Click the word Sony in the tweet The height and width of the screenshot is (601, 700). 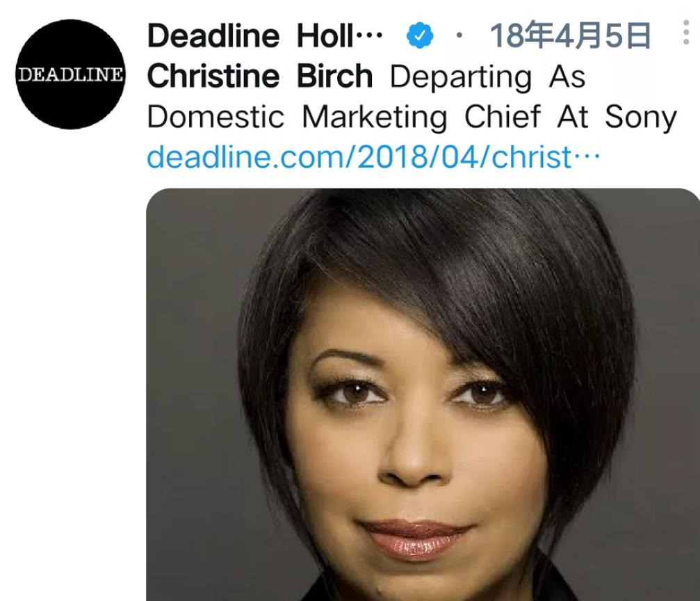click(641, 117)
